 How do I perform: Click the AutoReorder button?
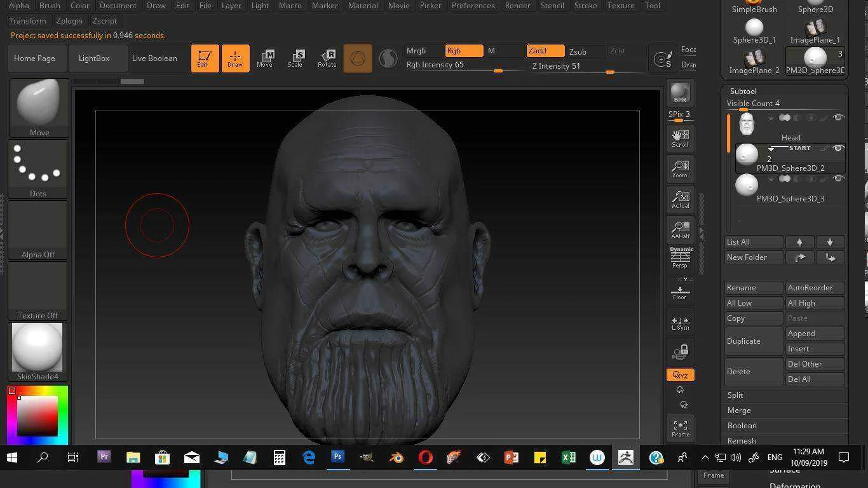[815, 288]
